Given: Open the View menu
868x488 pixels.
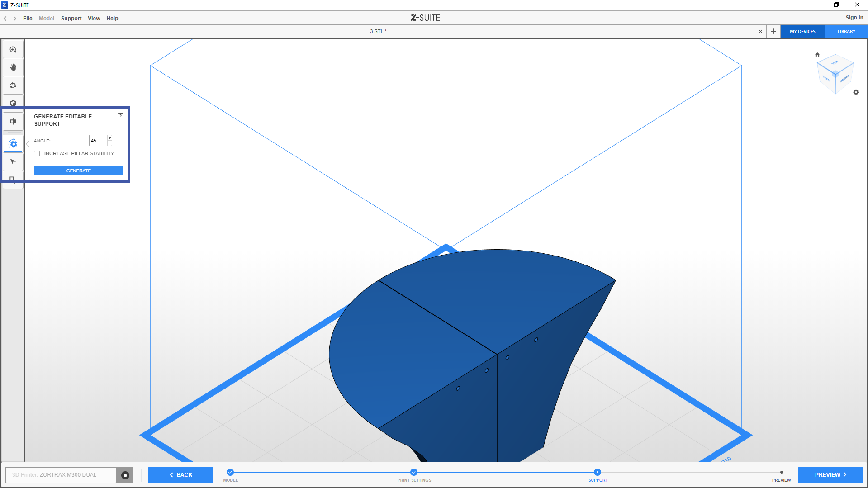Looking at the screenshot, I should click(x=94, y=19).
